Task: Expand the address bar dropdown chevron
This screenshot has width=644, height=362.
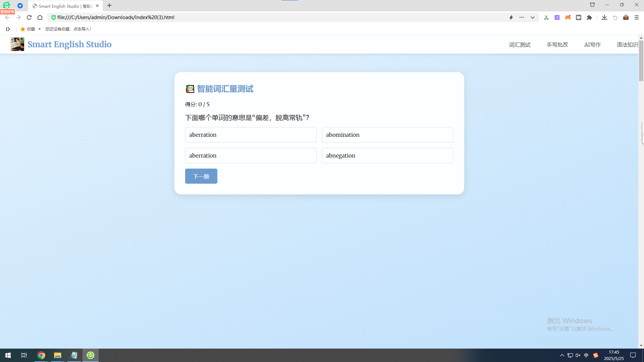Action: click(x=532, y=17)
